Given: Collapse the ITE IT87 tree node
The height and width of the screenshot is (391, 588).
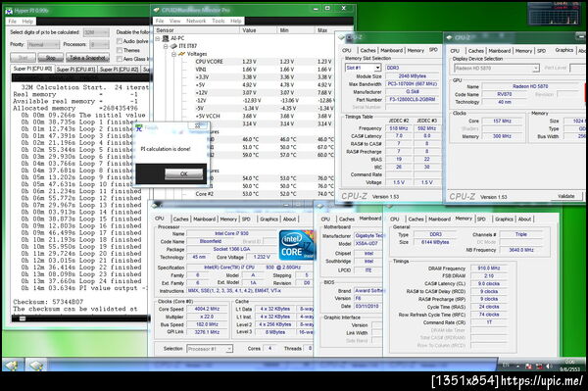Looking at the screenshot, I should [166, 46].
